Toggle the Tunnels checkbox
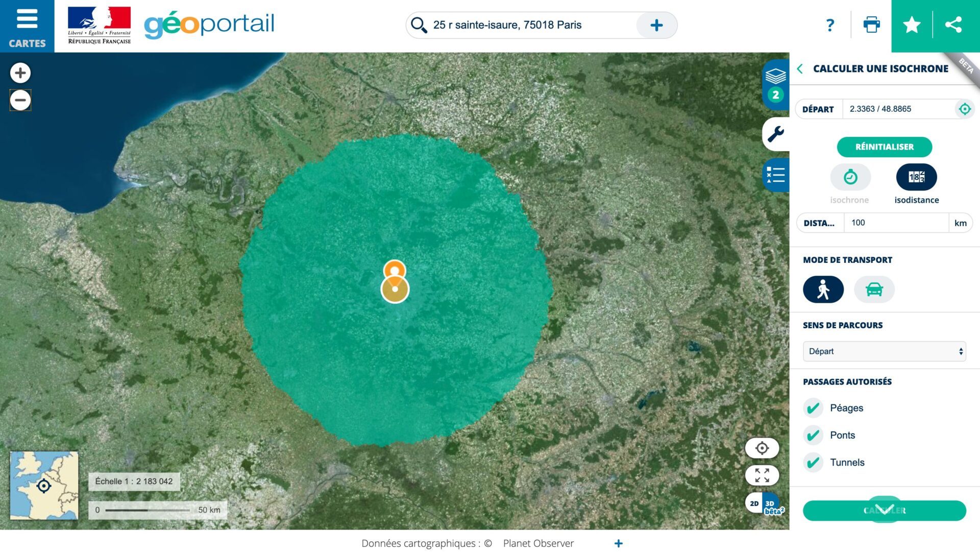980x555 pixels. 813,463
